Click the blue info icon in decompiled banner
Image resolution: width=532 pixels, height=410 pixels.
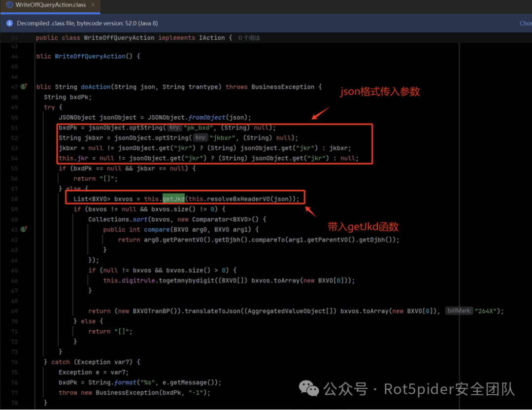[9, 23]
